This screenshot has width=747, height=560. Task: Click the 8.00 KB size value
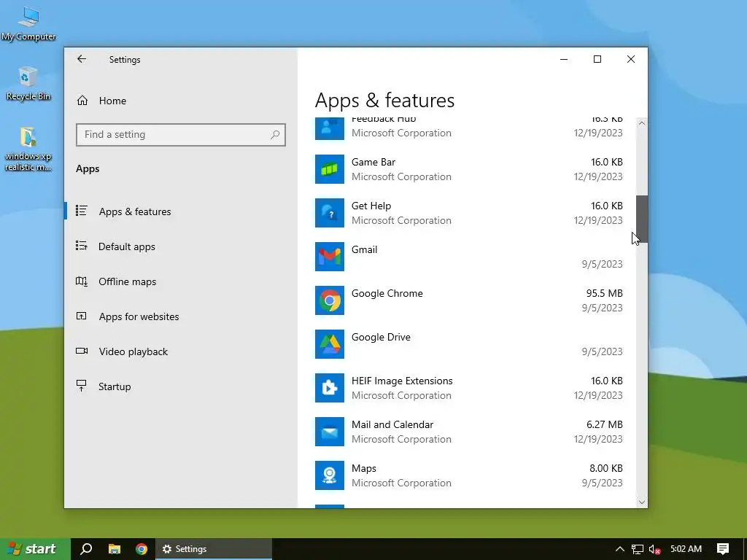click(x=606, y=469)
